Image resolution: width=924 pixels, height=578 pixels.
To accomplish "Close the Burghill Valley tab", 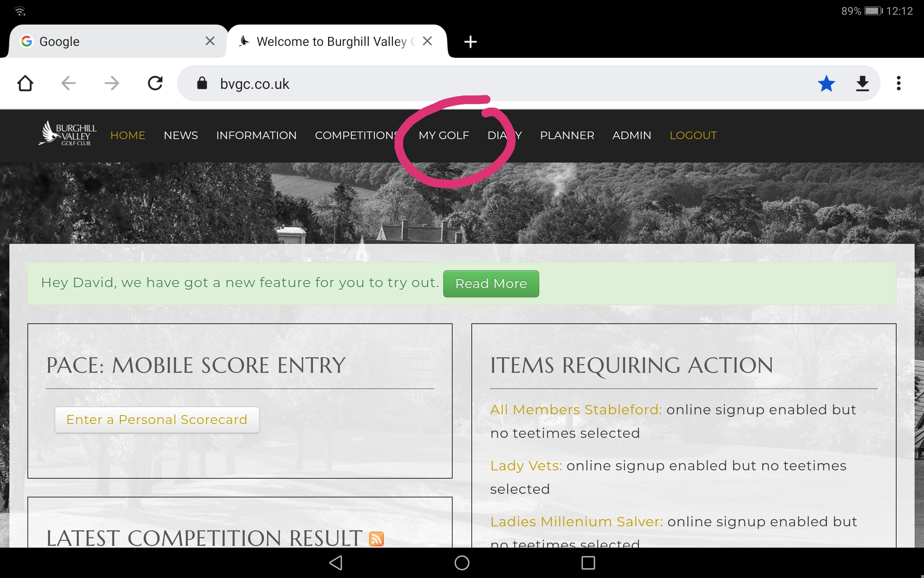I will (x=428, y=41).
